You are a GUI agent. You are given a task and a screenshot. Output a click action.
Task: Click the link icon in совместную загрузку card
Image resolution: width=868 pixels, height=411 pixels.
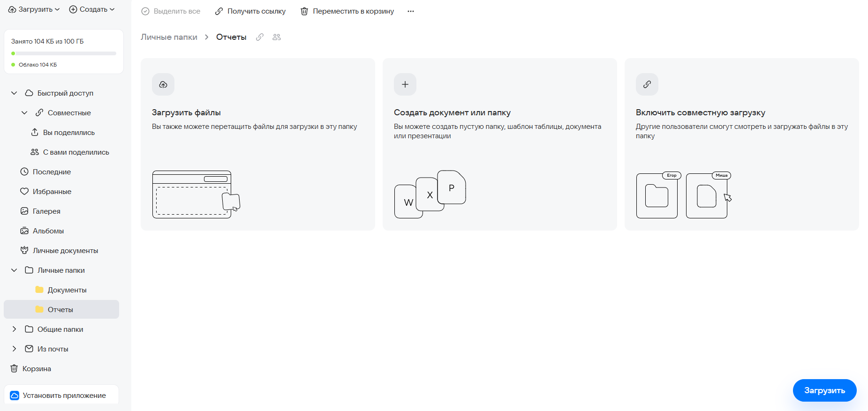point(647,84)
